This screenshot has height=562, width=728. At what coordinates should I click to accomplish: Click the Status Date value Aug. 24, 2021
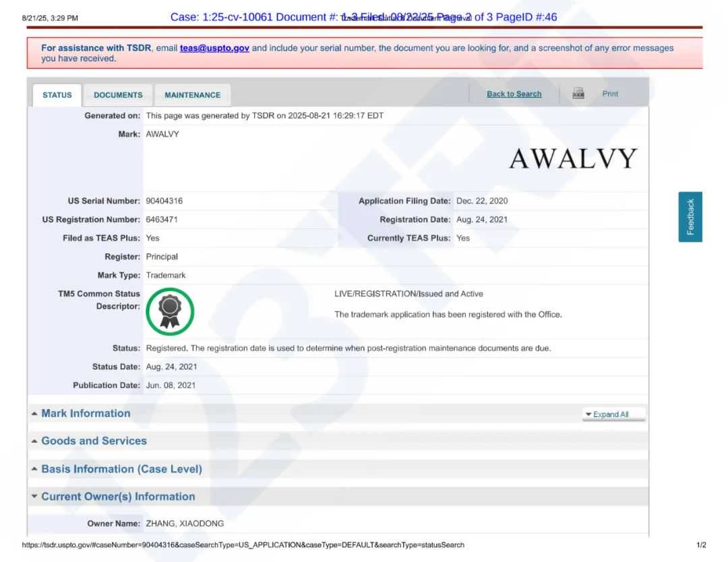(171, 367)
